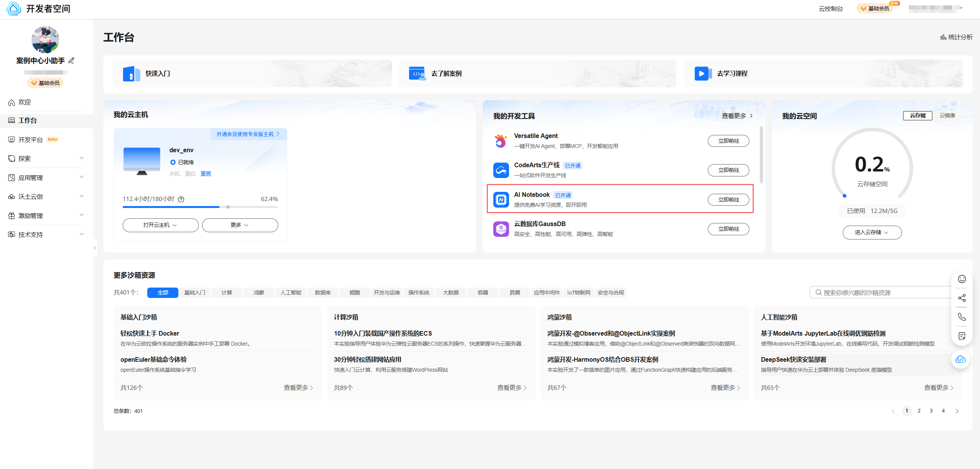This screenshot has width=980, height=469.
Task: Click the AI Notebook tool icon
Action: point(501,200)
